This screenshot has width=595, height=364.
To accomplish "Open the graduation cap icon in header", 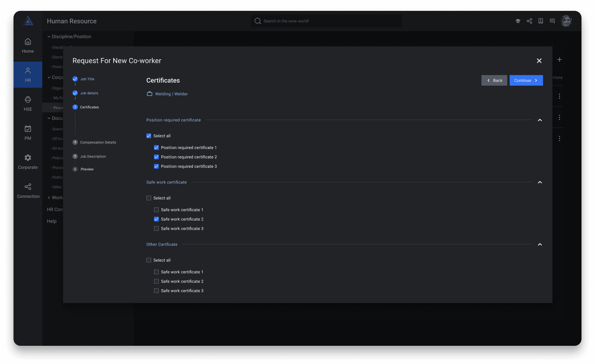I will [x=518, y=21].
